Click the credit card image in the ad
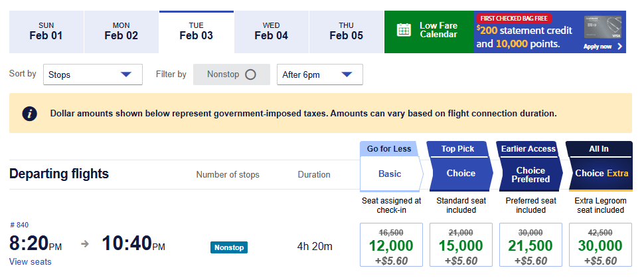Image resolution: width=644 pixels, height=280 pixels. point(603,28)
